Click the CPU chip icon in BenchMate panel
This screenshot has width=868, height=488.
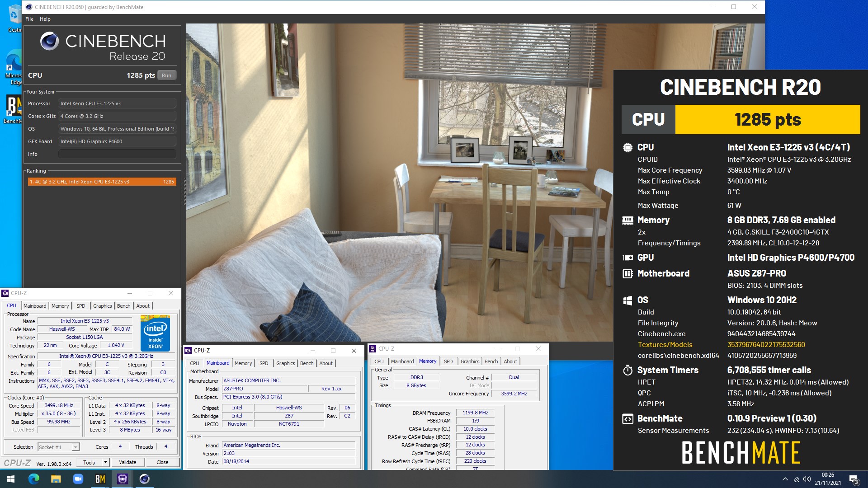627,147
